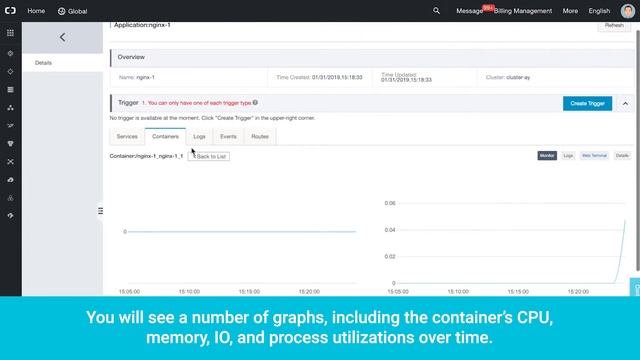
Task: Click the 'Cluster: cluster-ay' text
Action: pos(508,77)
